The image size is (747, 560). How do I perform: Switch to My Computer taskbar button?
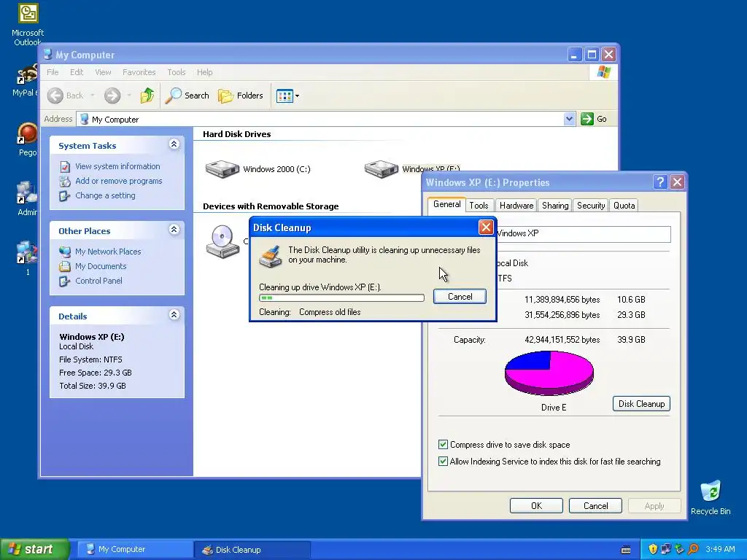(x=135, y=550)
